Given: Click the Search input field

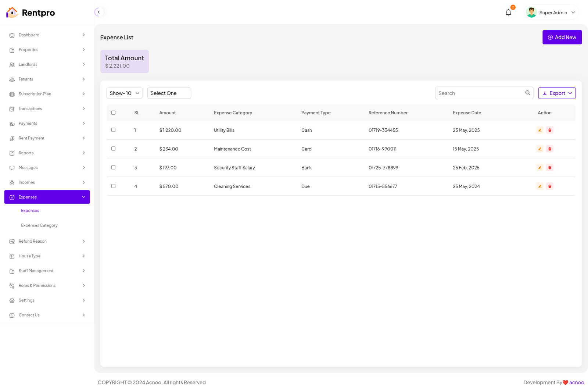Looking at the screenshot, I should point(480,93).
